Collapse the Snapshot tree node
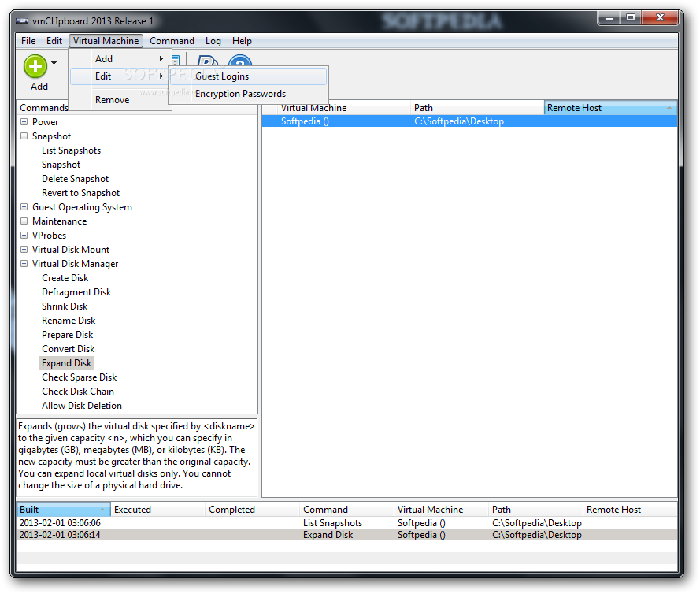 tap(24, 136)
